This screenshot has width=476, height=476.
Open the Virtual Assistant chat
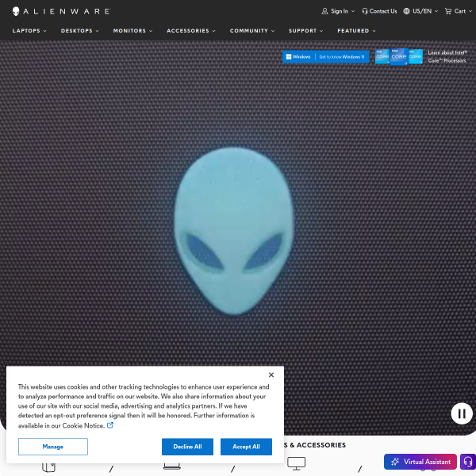tap(420, 462)
